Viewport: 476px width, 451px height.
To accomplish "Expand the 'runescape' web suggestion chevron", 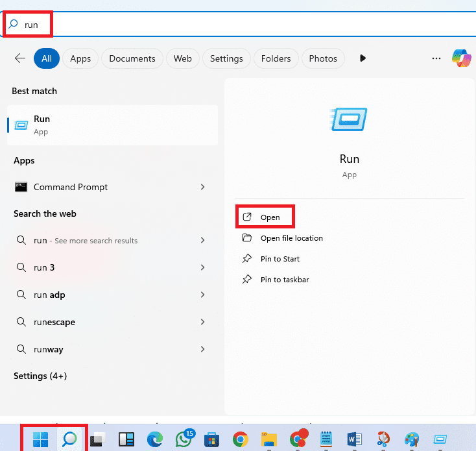I will [202, 322].
